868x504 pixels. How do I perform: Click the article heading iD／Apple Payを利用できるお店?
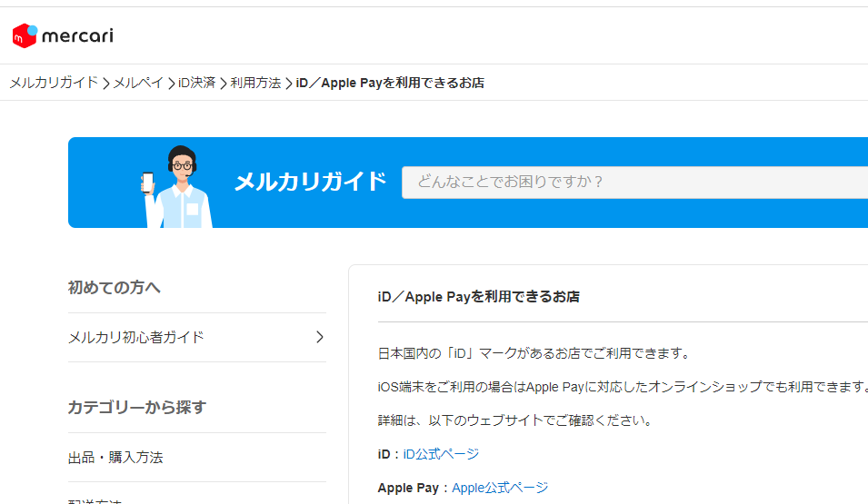tap(478, 297)
